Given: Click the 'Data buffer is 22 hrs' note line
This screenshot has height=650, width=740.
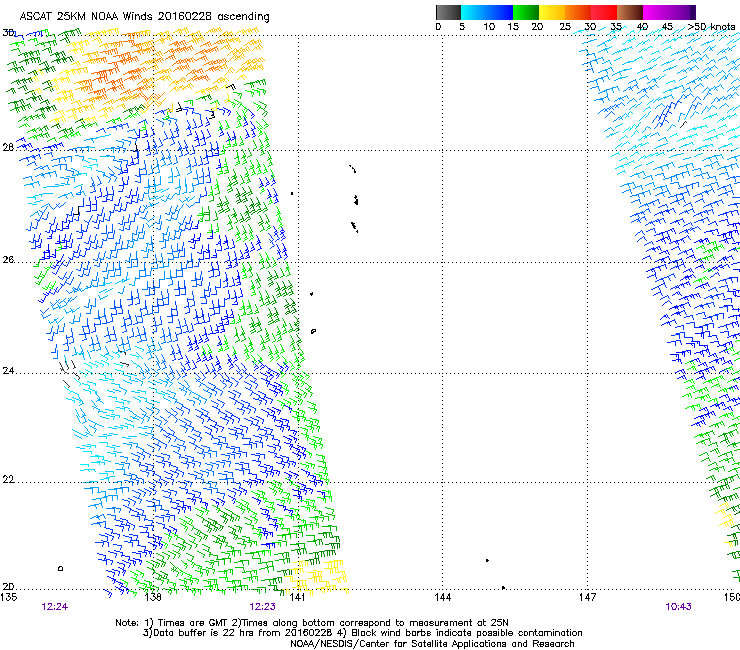Looking at the screenshot, I should click(x=362, y=633).
